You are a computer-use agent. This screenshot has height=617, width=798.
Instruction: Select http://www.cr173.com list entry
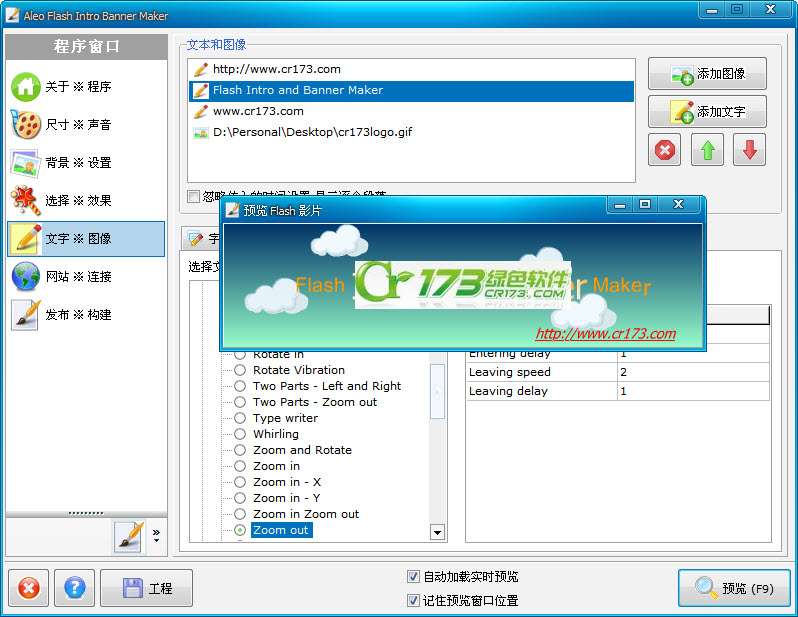point(411,69)
